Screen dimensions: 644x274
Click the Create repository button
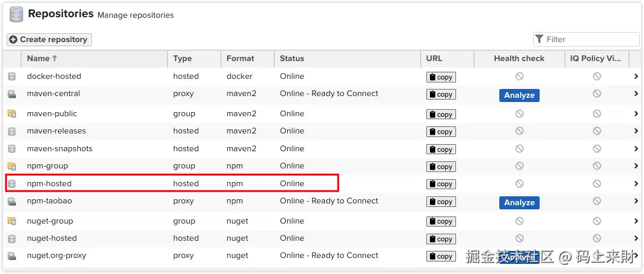point(49,39)
